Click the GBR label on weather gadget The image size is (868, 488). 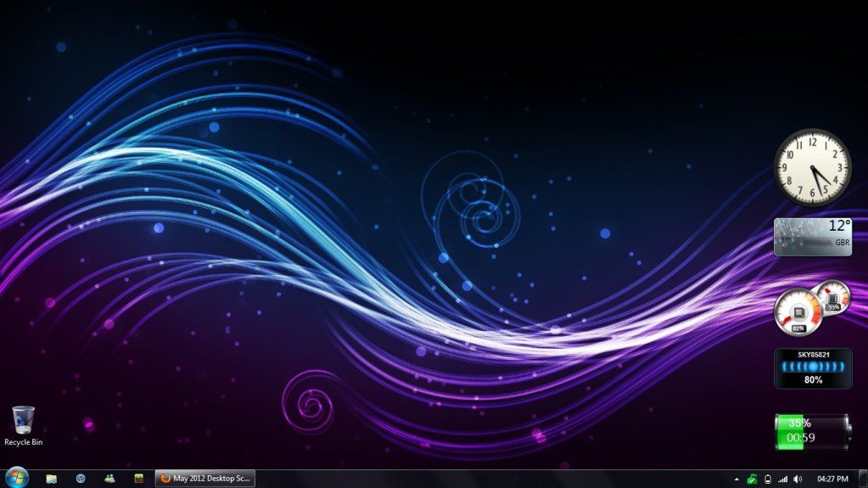[x=842, y=243]
